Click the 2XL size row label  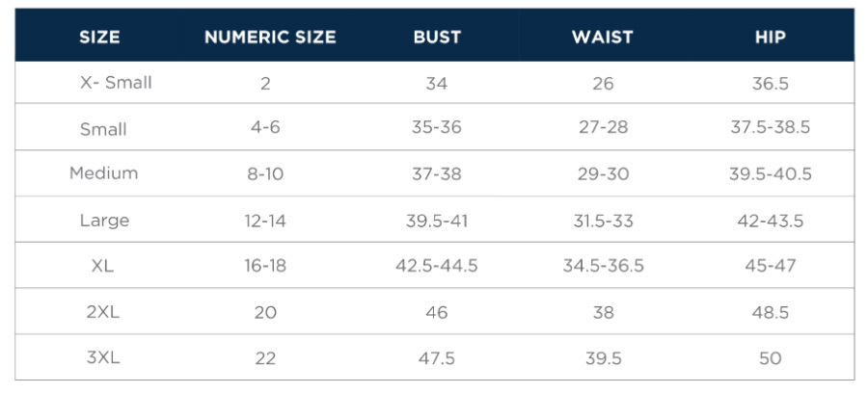pyautogui.click(x=102, y=312)
